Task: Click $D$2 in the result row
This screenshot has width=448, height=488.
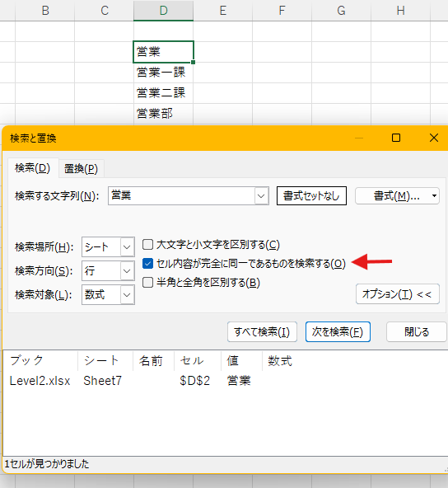Action: (x=194, y=381)
